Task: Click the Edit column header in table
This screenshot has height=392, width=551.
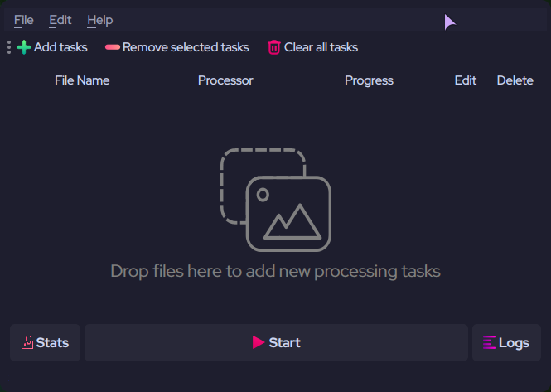Action: pyautogui.click(x=466, y=80)
